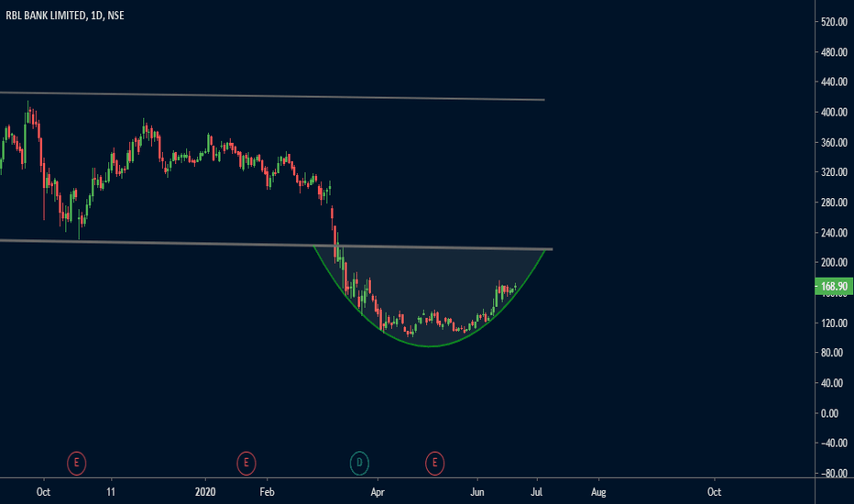Open the dividend marker D
Image resolution: width=854 pixels, height=504 pixels.
tap(359, 463)
